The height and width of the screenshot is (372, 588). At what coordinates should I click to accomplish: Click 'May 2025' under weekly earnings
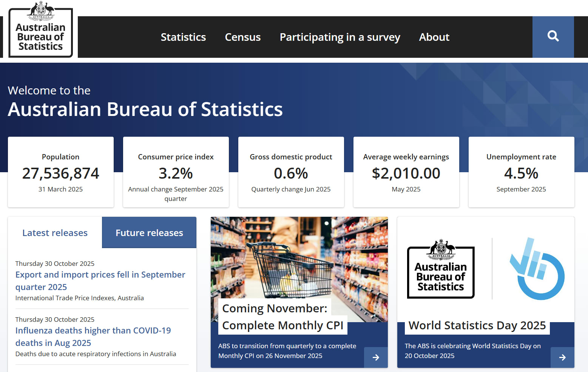click(406, 189)
